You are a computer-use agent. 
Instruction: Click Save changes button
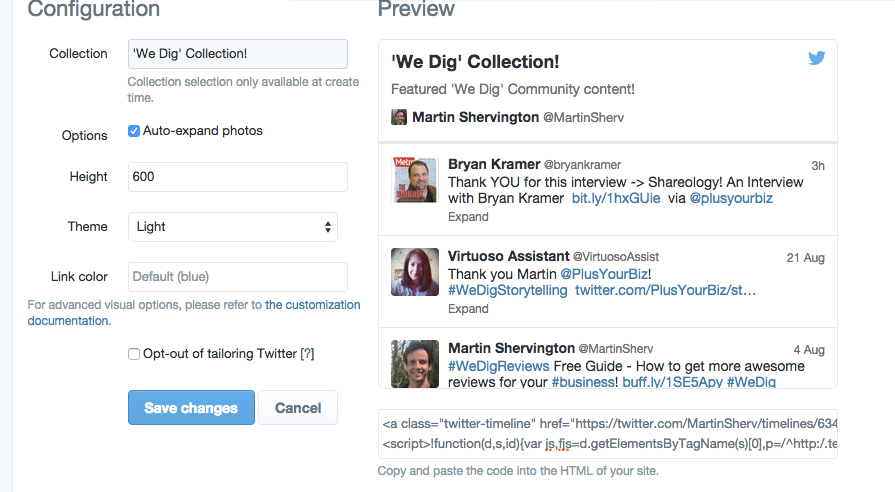pos(191,408)
